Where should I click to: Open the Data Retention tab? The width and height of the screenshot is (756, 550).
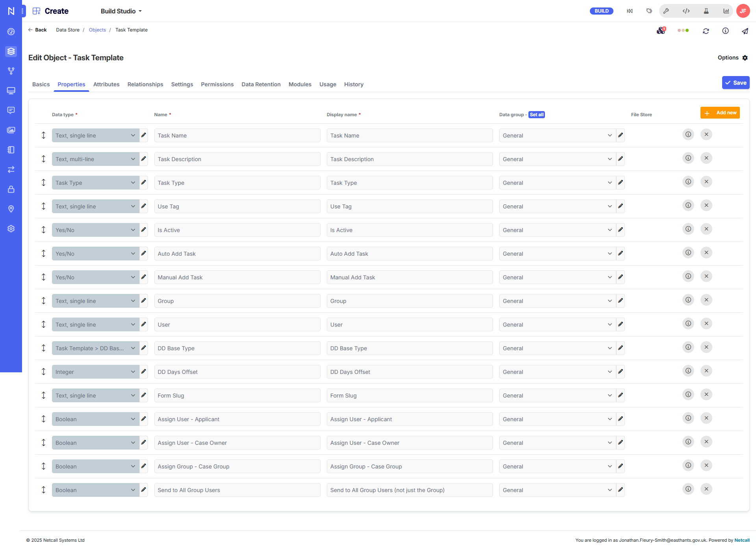(261, 84)
